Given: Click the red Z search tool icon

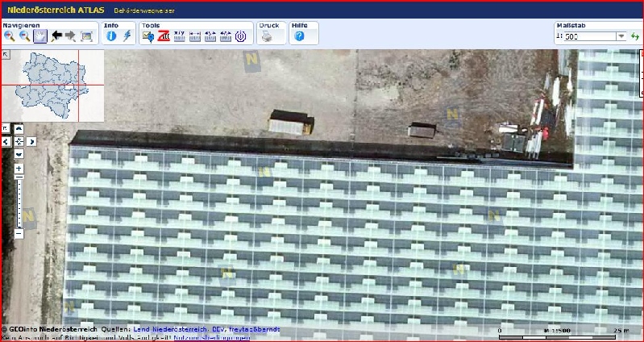Looking at the screenshot, I should pos(164,36).
